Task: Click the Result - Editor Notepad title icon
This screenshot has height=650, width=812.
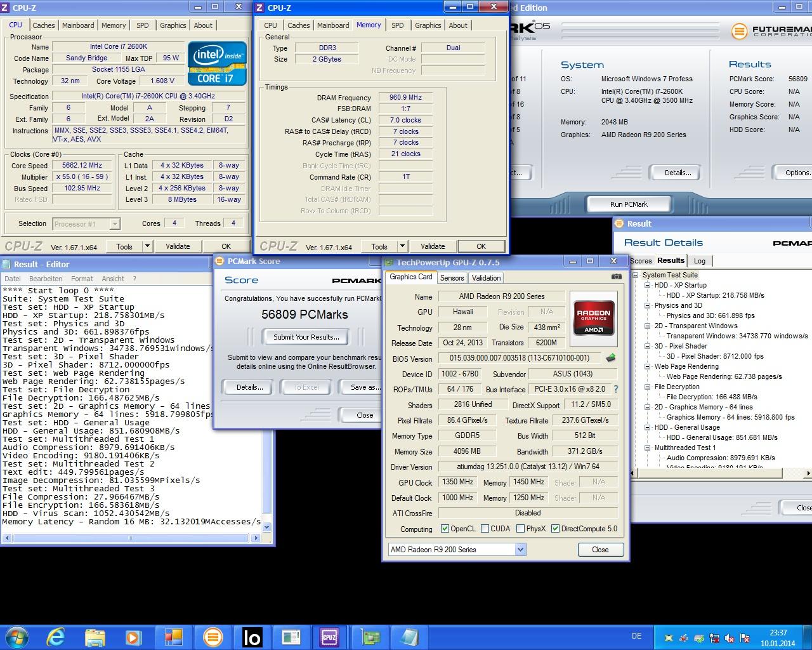Action: click(6, 264)
